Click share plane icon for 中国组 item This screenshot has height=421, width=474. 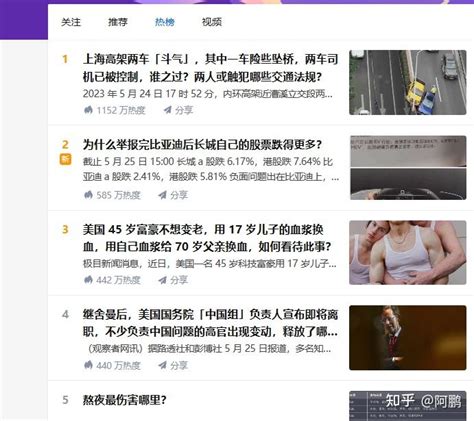coord(163,365)
